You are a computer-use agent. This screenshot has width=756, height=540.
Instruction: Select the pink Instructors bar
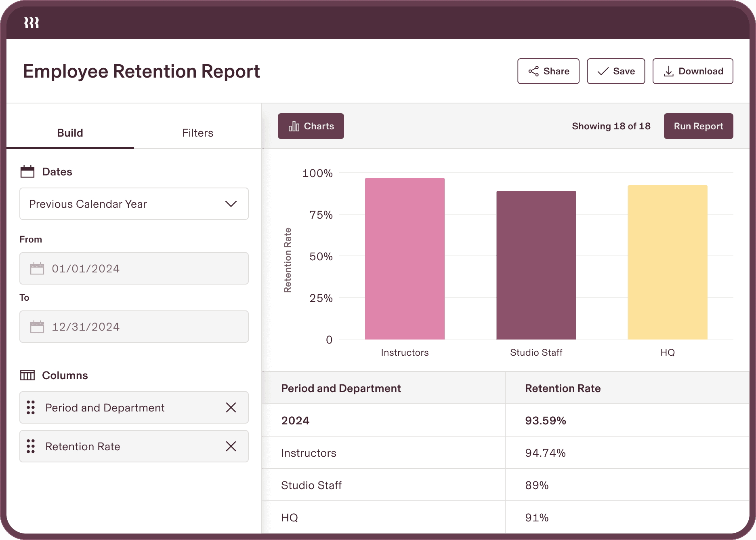click(405, 259)
